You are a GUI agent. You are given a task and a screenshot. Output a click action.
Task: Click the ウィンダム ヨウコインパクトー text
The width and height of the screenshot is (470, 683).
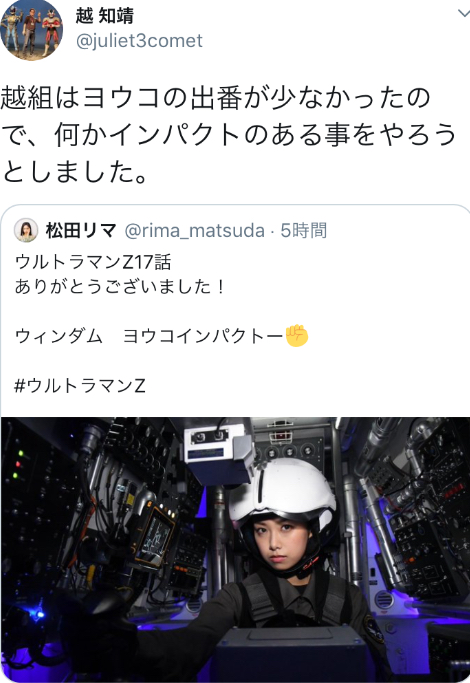pyautogui.click(x=149, y=336)
